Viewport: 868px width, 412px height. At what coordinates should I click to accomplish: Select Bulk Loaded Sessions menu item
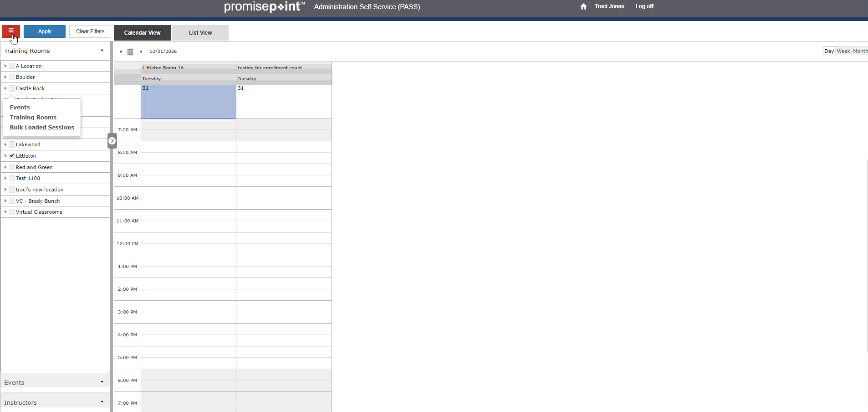[x=42, y=128]
